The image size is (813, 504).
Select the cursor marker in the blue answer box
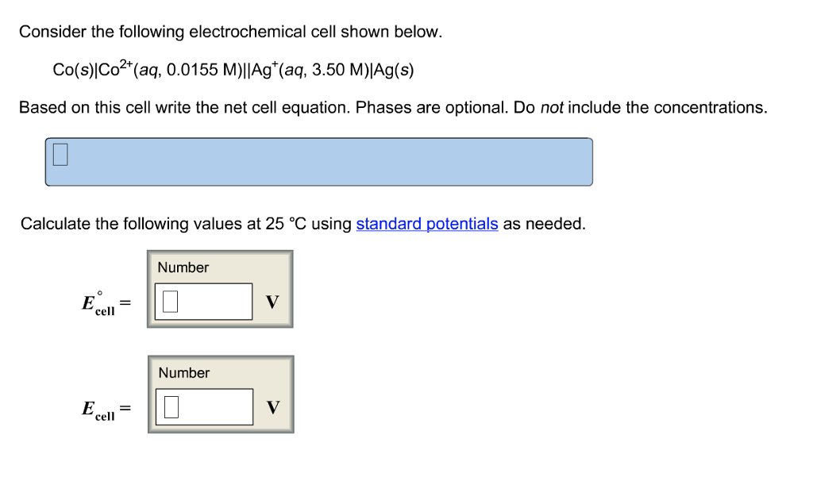click(x=59, y=155)
